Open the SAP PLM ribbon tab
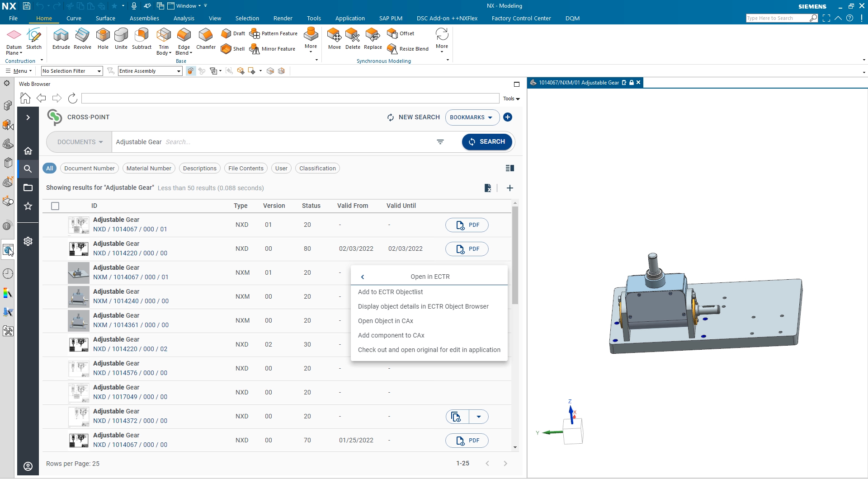The image size is (868, 488). click(x=391, y=19)
